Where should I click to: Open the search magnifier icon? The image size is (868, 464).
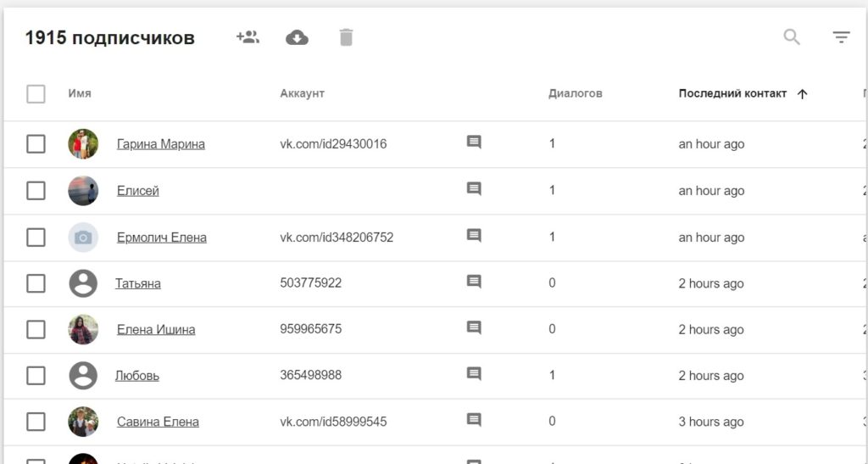(792, 37)
